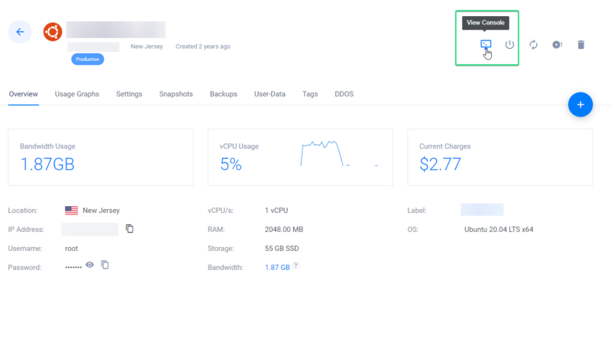Click the bandwidth help question mark
The width and height of the screenshot is (611, 364).
296,266
